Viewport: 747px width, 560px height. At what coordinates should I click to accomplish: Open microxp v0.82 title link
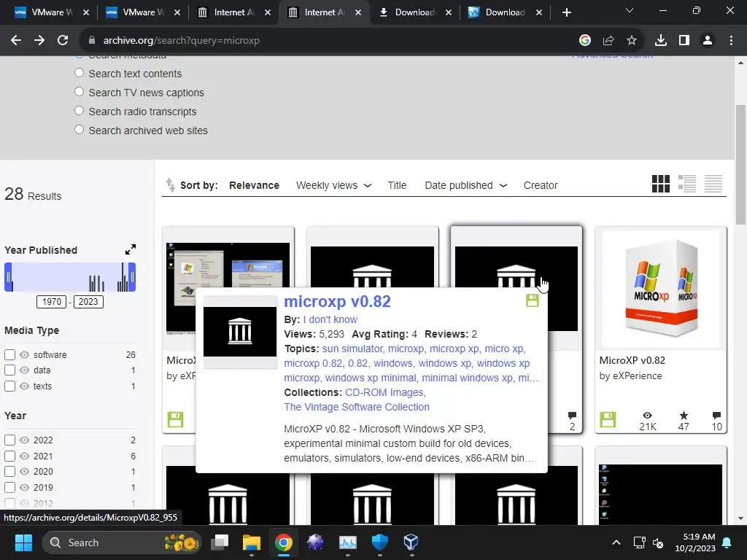[x=337, y=301]
